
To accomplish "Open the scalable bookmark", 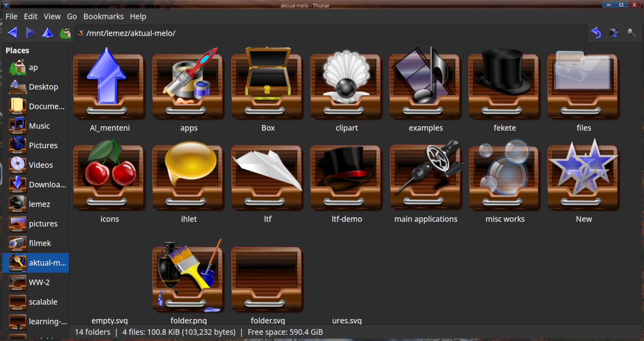I will 35,302.
